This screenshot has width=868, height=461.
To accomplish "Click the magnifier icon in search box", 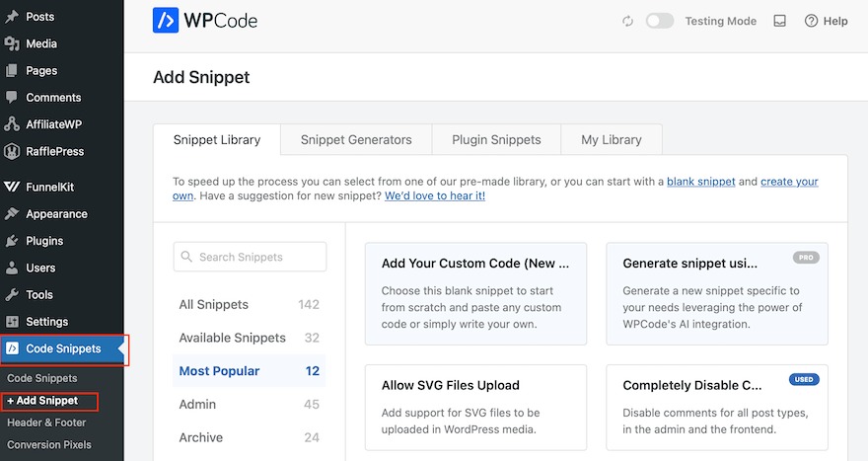I will coord(186,257).
